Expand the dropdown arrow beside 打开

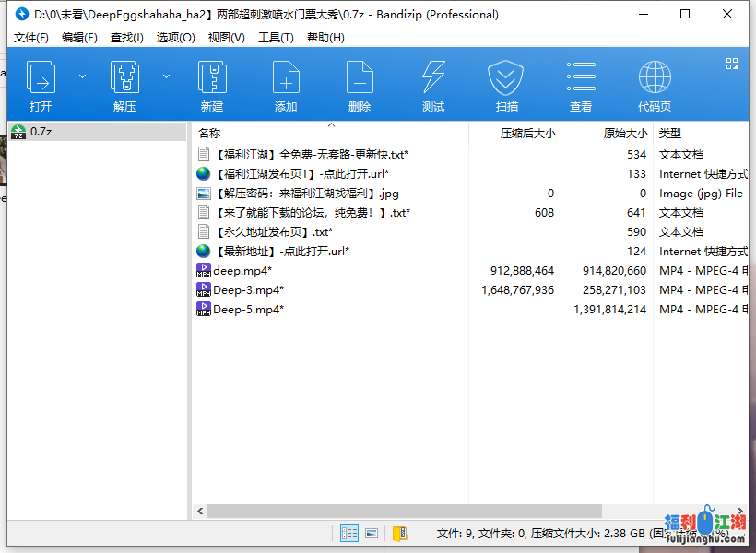(x=82, y=76)
